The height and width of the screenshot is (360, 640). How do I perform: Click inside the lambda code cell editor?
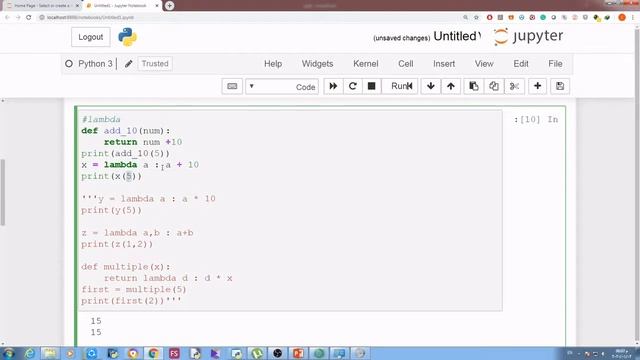point(290,210)
